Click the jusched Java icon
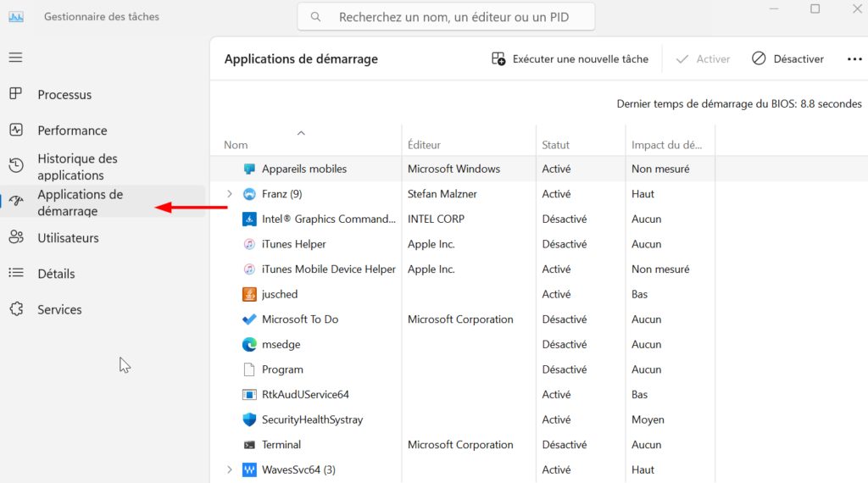 click(250, 294)
